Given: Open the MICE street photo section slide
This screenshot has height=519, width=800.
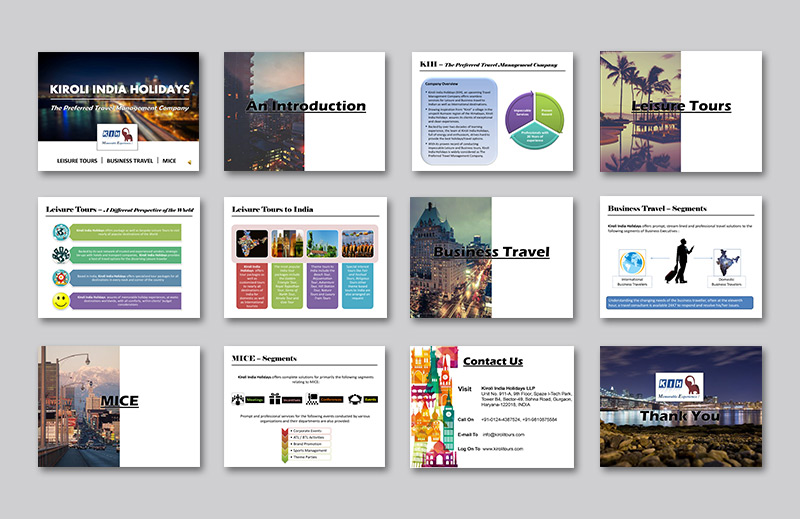Looking at the screenshot, I should point(119,406).
